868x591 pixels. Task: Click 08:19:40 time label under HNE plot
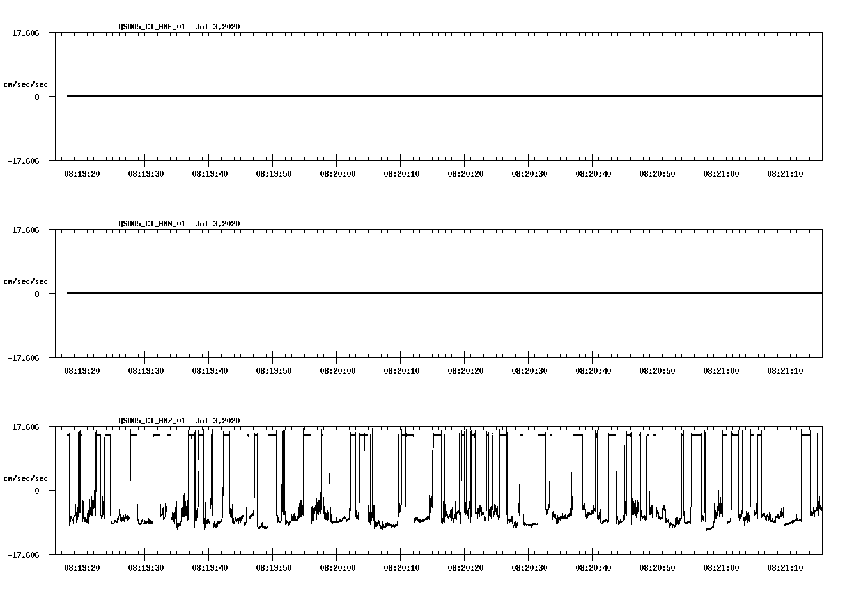pyautogui.click(x=210, y=173)
